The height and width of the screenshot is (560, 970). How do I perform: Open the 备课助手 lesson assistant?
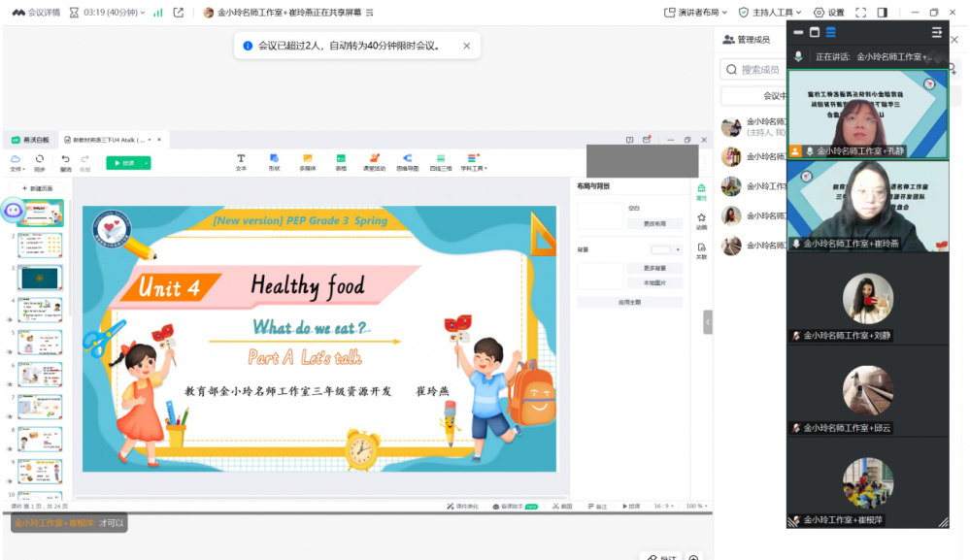click(x=515, y=507)
